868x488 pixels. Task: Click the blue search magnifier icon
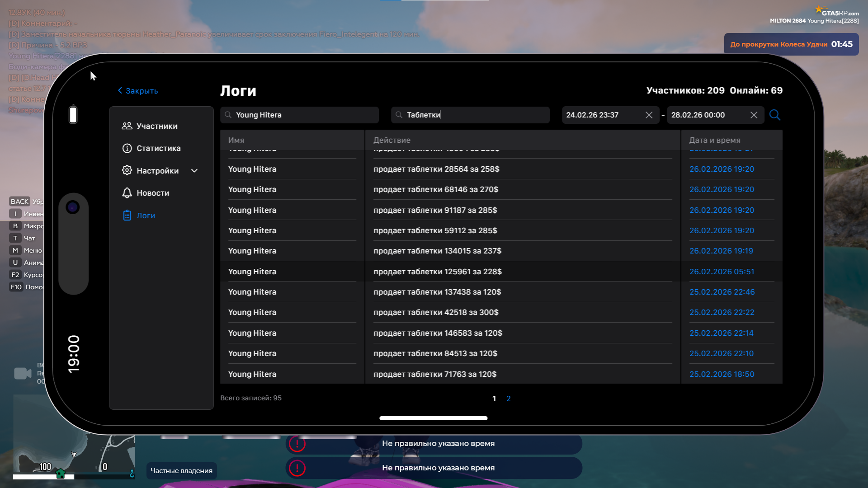click(x=774, y=115)
